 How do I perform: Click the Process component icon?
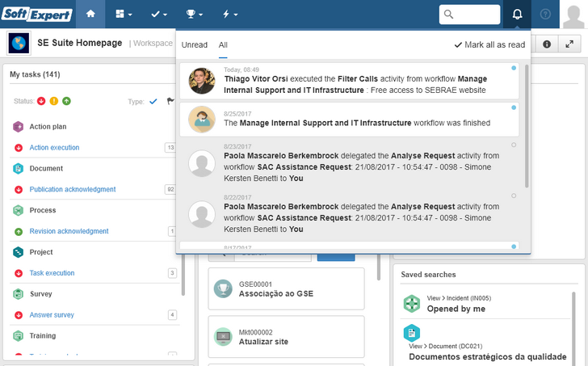pyautogui.click(x=18, y=210)
